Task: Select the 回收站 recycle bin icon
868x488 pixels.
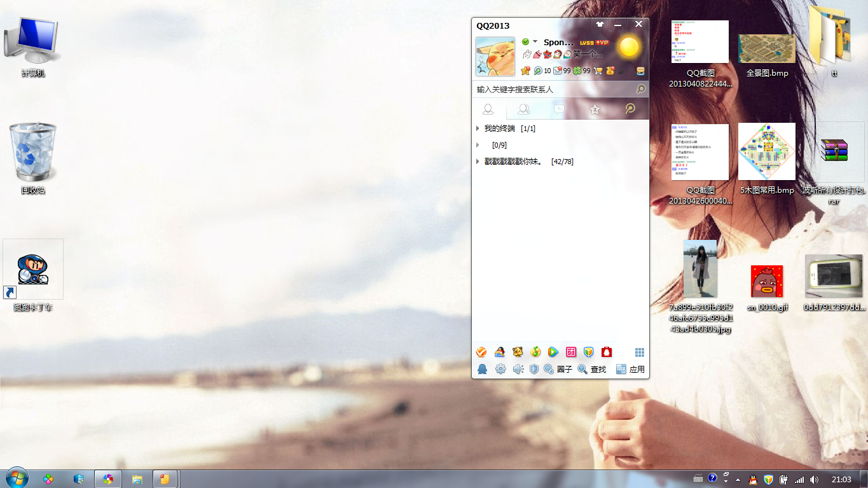Action: 33,159
